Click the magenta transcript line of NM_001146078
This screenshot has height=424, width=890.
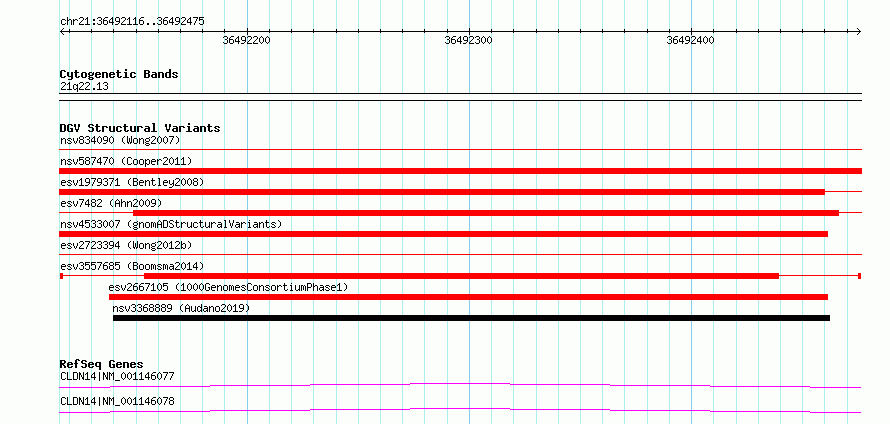tap(460, 410)
